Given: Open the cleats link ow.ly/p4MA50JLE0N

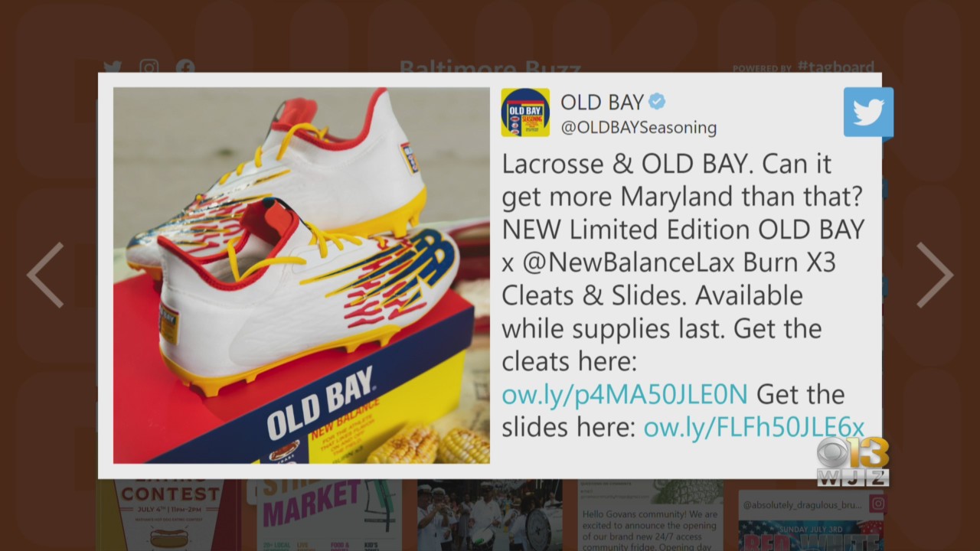Looking at the screenshot, I should (624, 394).
